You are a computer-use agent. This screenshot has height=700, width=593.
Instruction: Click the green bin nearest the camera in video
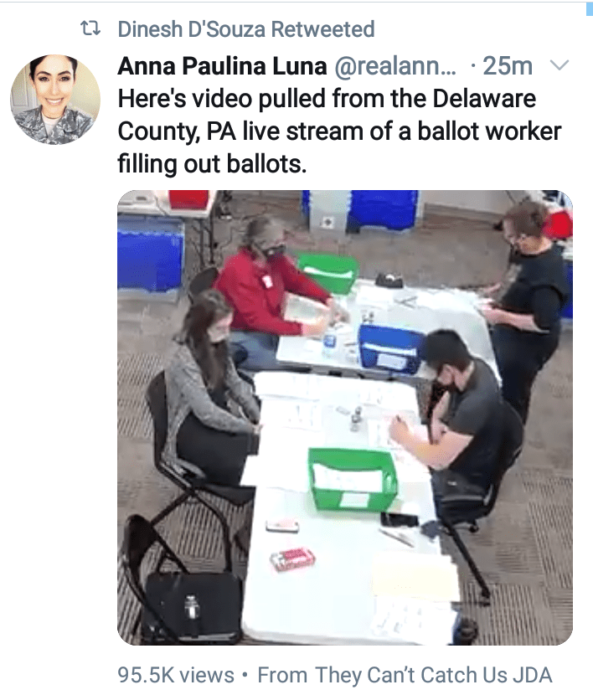pyautogui.click(x=353, y=479)
